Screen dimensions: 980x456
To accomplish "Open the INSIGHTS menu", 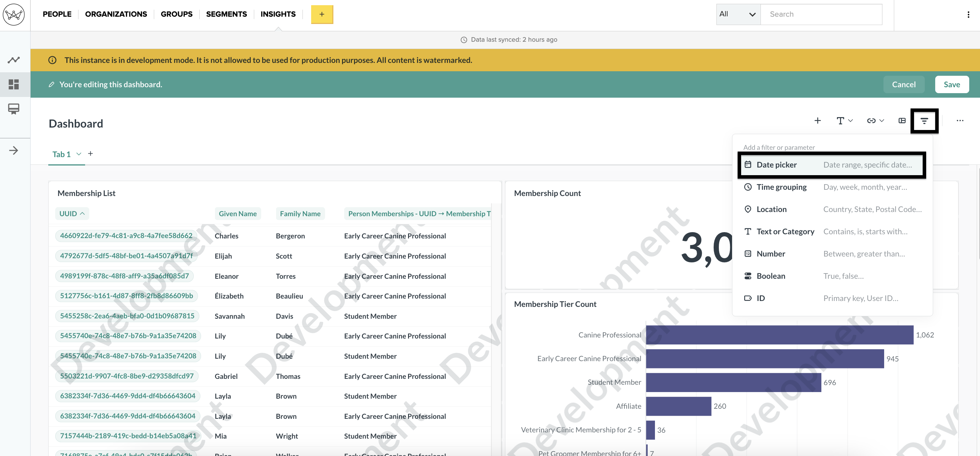I will 278,14.
